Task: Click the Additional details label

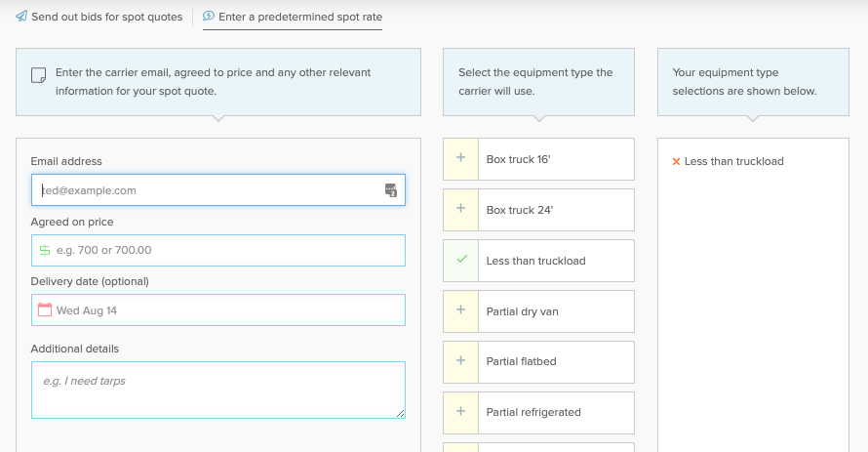Action: [x=75, y=349]
